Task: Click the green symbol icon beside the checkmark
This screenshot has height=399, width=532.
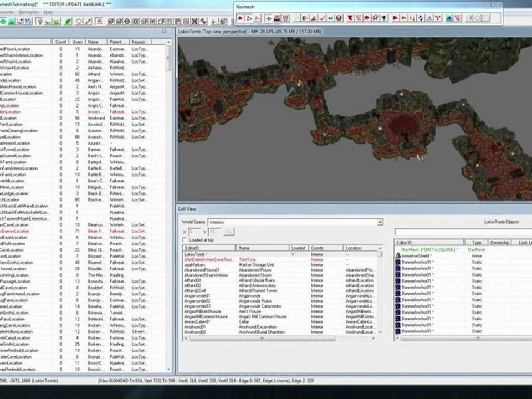Action: tap(330, 18)
